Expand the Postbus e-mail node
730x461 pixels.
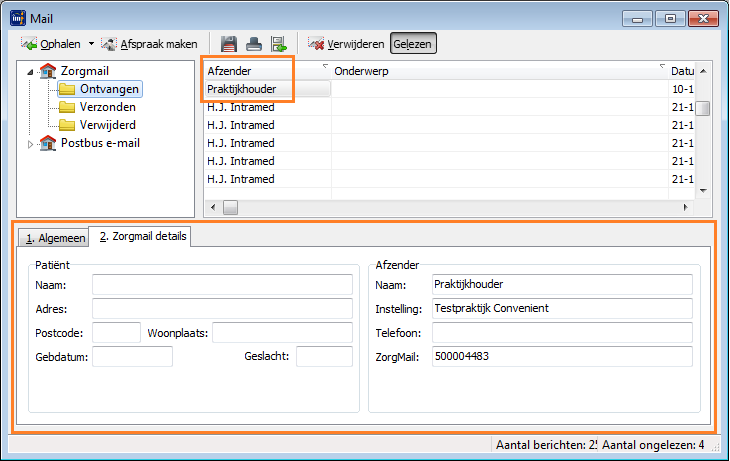tap(30, 144)
